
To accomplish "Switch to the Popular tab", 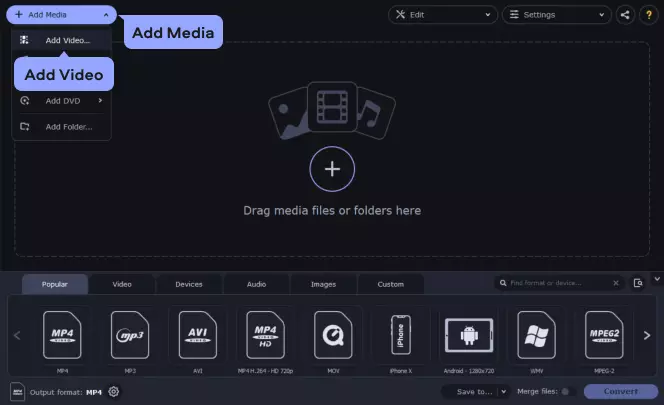I will 55,284.
